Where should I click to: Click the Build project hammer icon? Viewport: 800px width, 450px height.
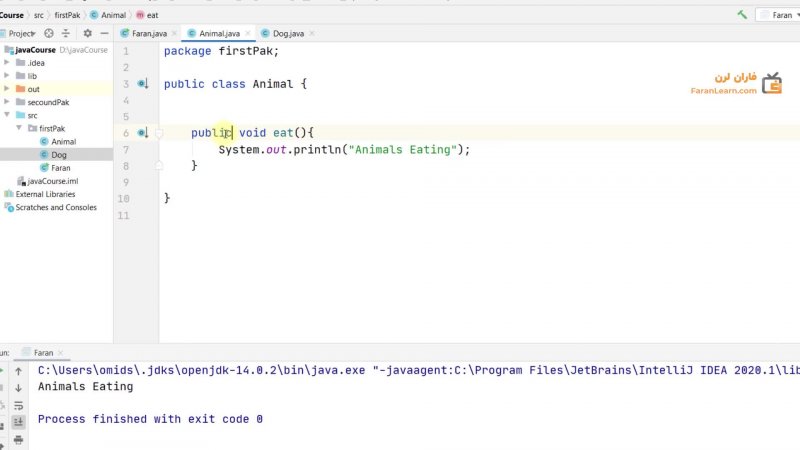tap(742, 15)
